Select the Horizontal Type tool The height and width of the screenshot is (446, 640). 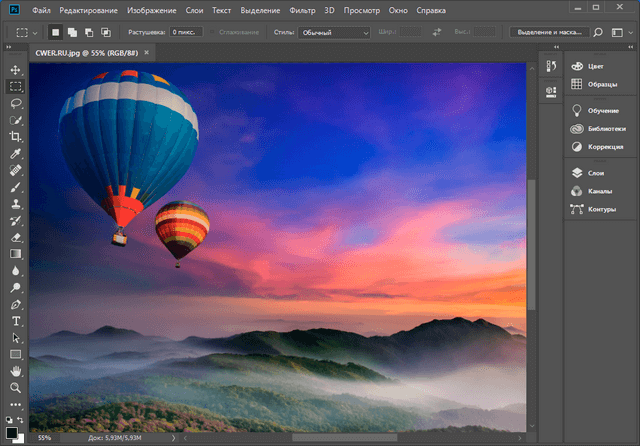click(16, 320)
